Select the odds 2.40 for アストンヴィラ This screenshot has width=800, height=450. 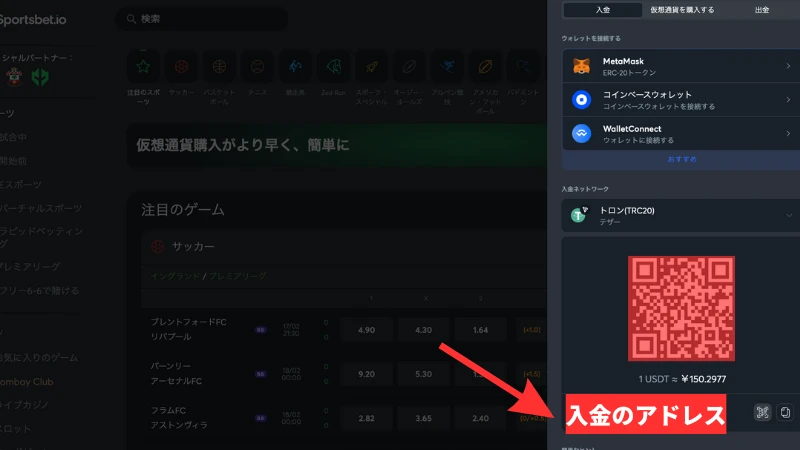click(x=480, y=418)
